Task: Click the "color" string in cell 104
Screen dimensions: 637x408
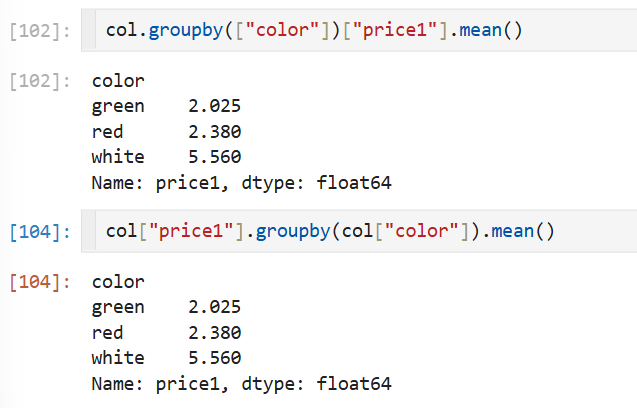Action: coord(422,232)
